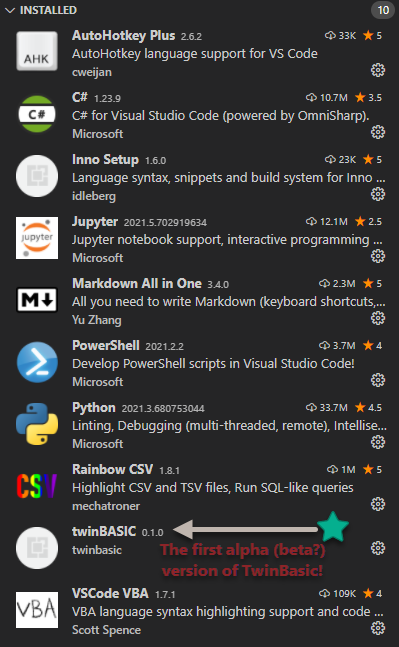Click the Inno Setup 23K downloads
399x647 pixels.
(340, 159)
